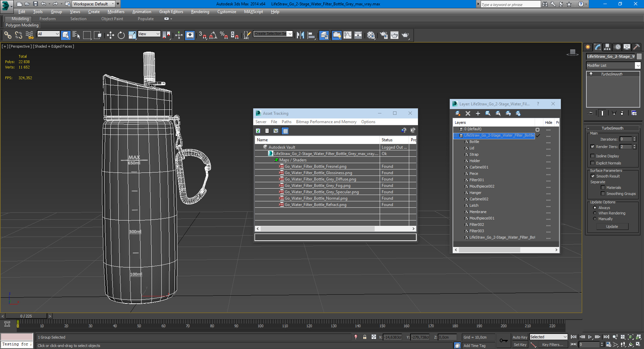644x349 pixels.
Task: Open the Modifier List dropdown
Action: point(613,65)
